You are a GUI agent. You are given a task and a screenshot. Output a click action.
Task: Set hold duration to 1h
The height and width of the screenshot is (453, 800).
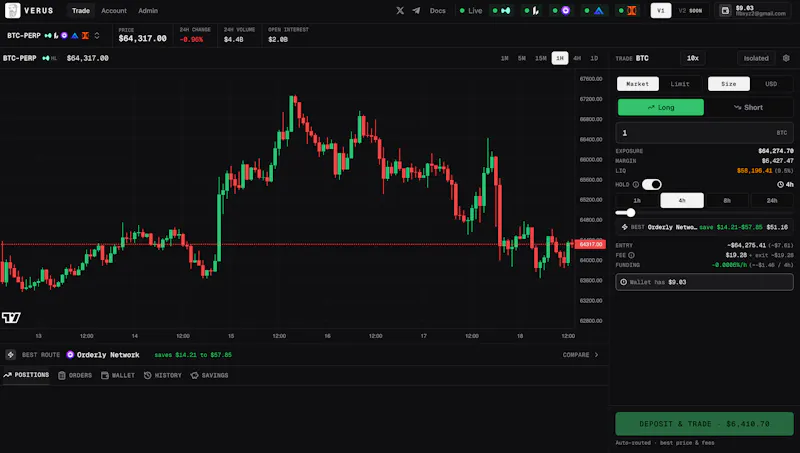pyautogui.click(x=637, y=200)
